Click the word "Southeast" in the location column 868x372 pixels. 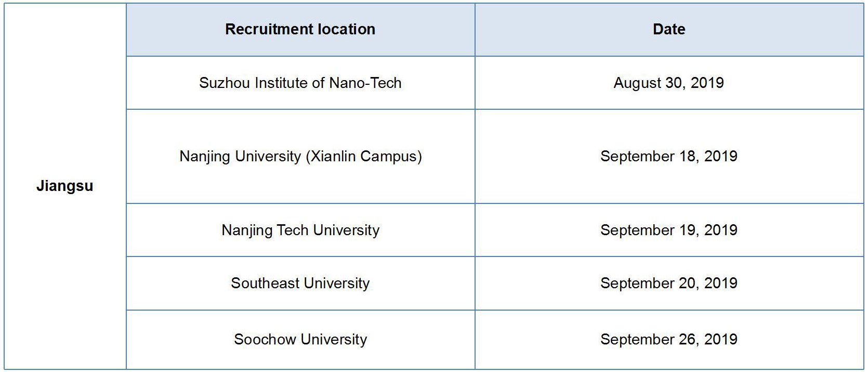coord(265,284)
